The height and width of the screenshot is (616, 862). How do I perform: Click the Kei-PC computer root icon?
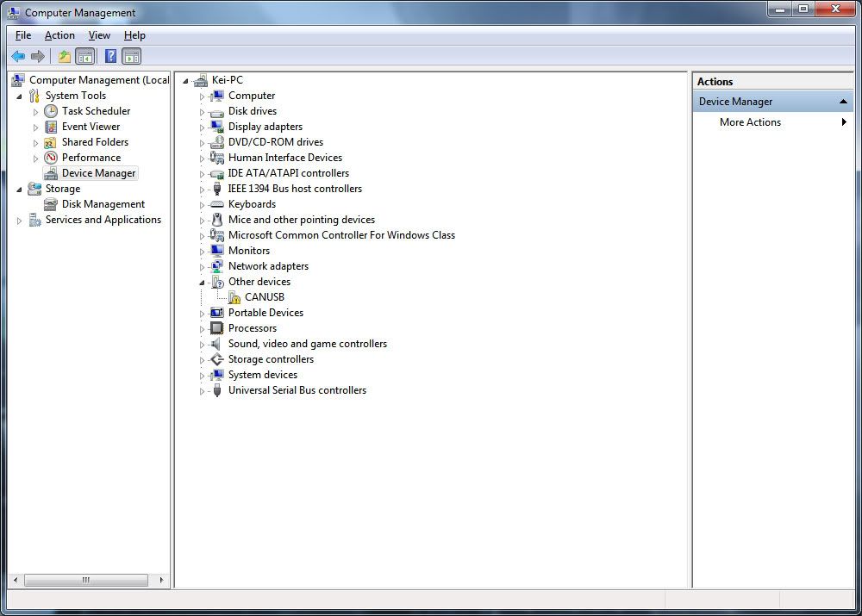click(x=201, y=80)
